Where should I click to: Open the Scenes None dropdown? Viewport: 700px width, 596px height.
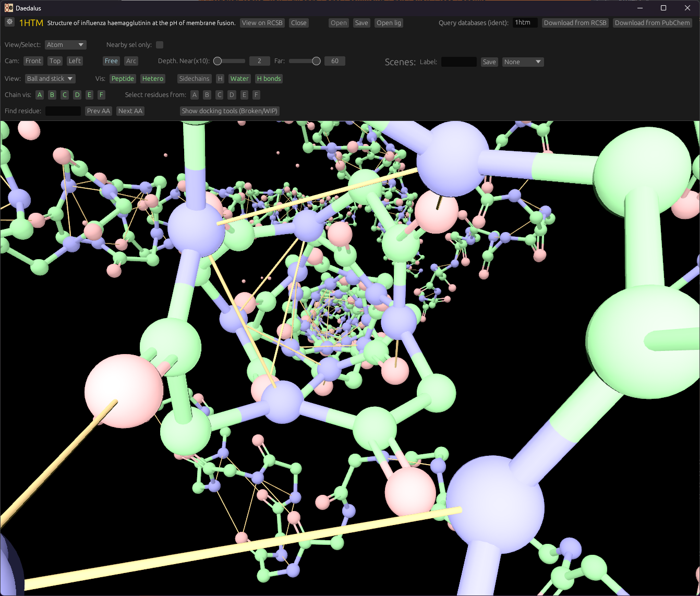tap(523, 62)
